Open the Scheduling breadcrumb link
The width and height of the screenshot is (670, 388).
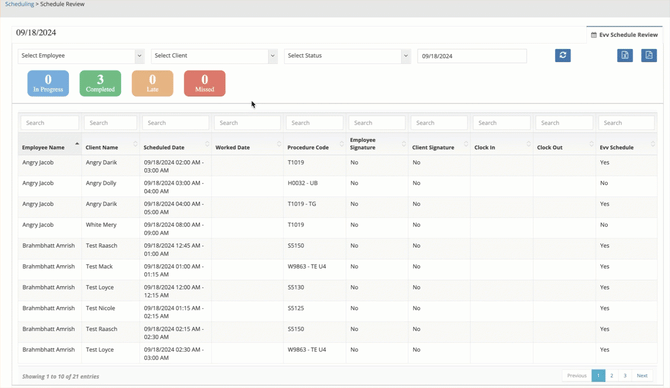(x=19, y=4)
